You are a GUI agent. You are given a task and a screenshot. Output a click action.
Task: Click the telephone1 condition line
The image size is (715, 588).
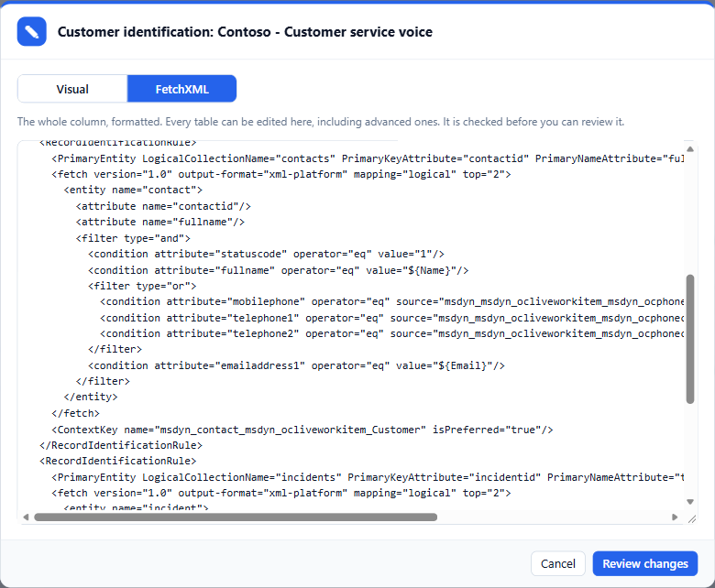pyautogui.click(x=391, y=318)
